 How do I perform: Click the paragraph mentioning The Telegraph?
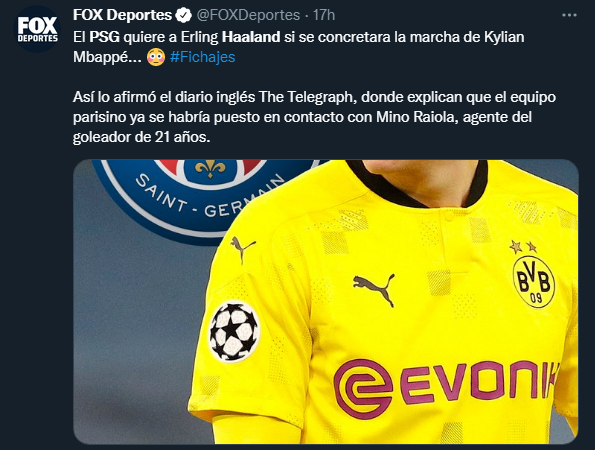(314, 117)
